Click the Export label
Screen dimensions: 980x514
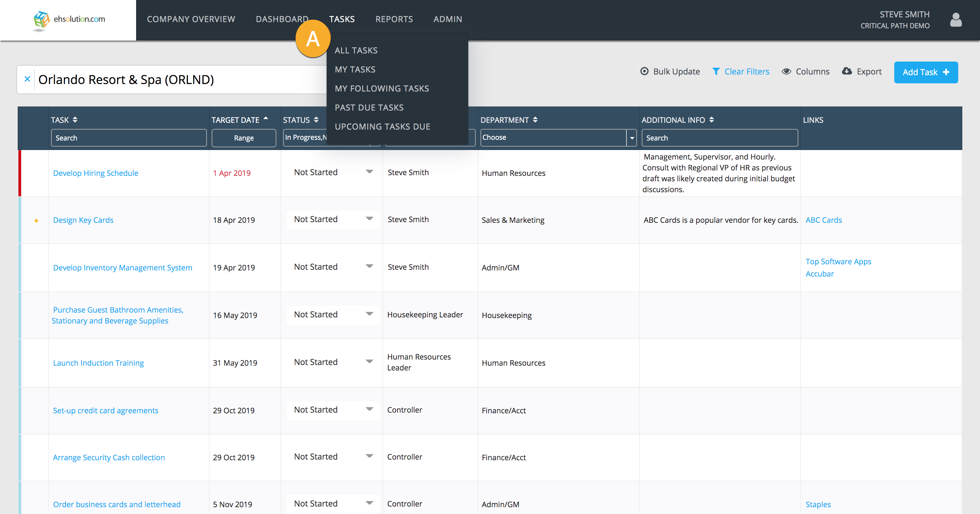coord(869,71)
